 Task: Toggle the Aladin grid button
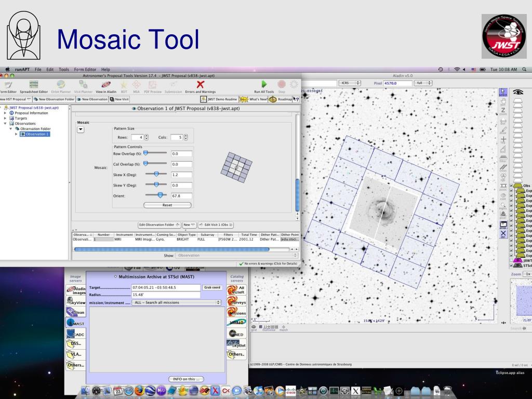coord(254,327)
